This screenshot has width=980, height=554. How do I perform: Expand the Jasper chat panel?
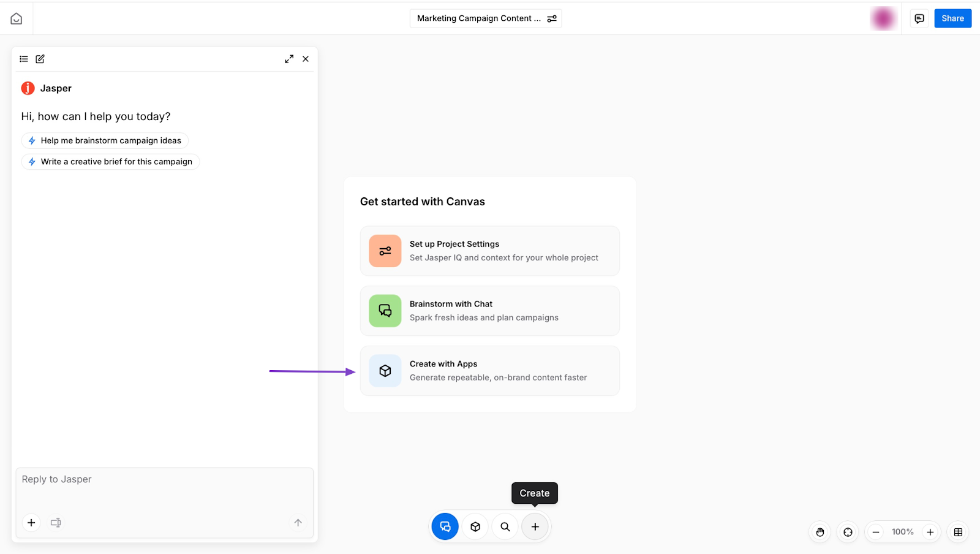click(x=289, y=59)
